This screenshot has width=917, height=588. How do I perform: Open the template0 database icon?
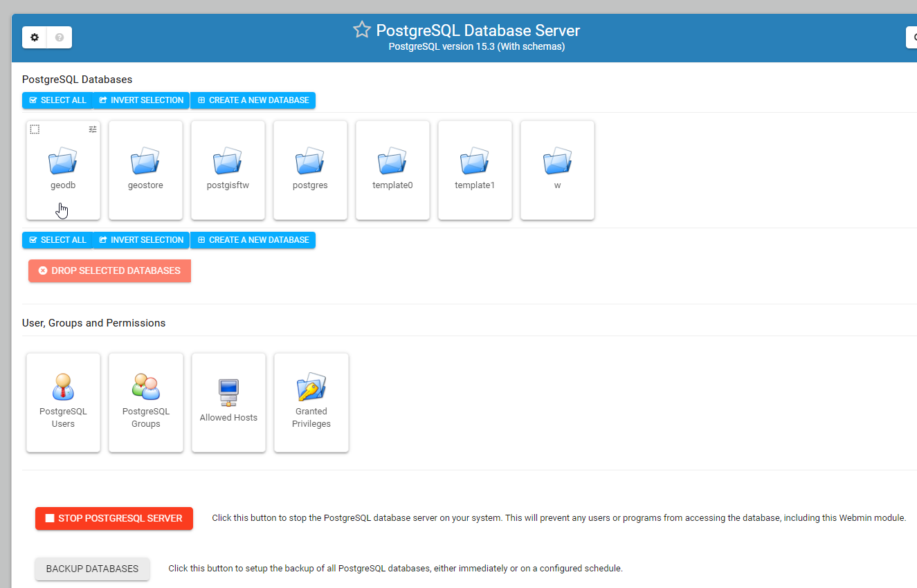[392, 161]
